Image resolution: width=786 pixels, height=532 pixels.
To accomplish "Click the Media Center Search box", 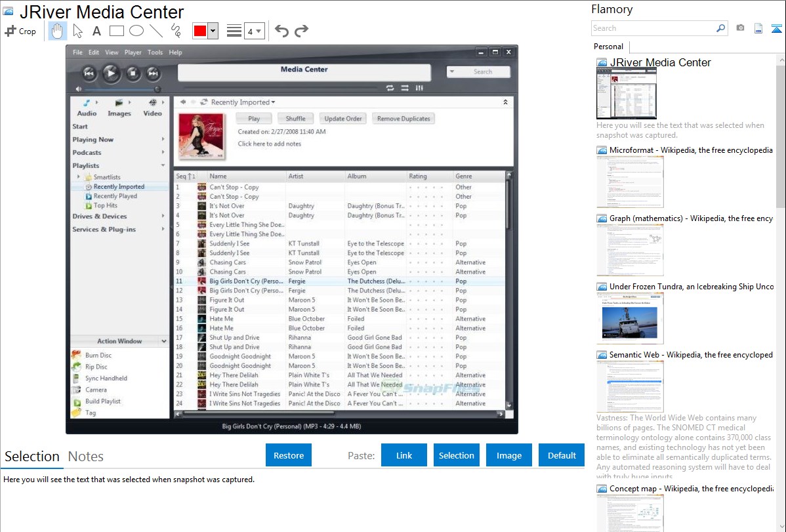I will [478, 72].
